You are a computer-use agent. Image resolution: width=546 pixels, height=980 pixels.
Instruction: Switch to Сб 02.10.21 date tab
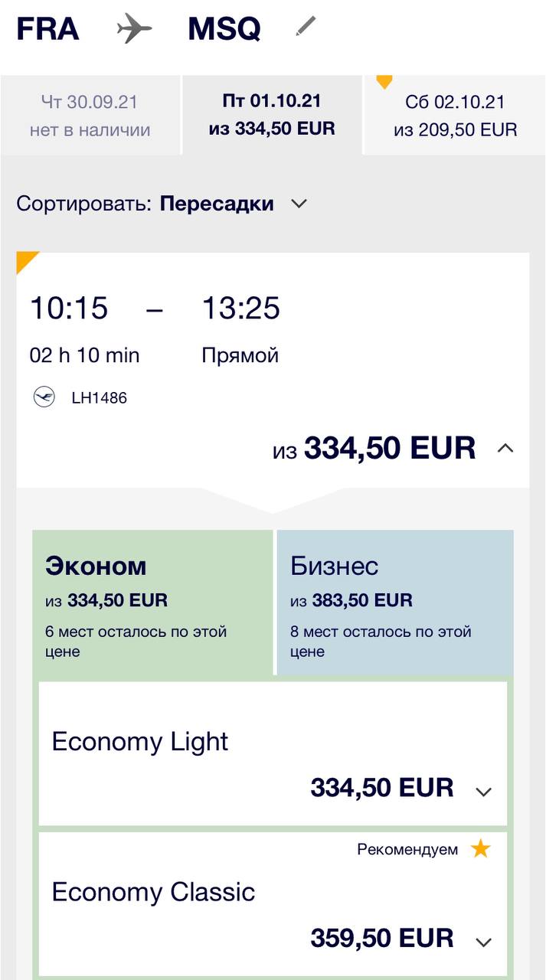click(x=455, y=116)
